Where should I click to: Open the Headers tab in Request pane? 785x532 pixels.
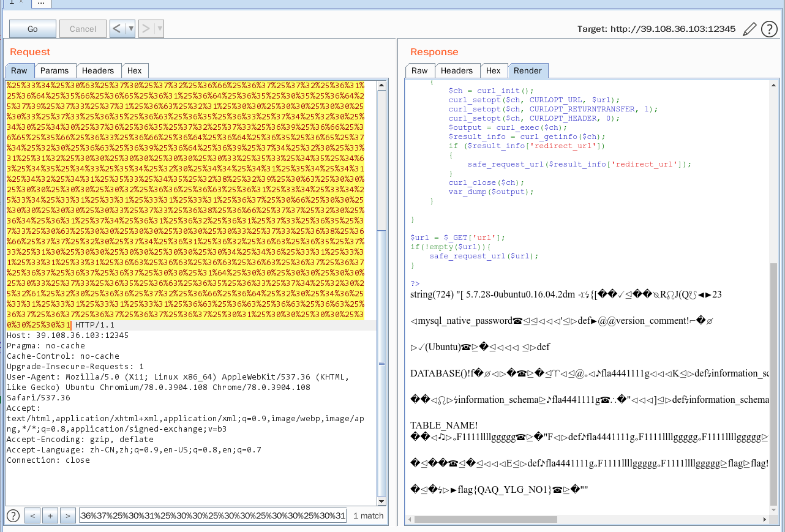[x=98, y=70]
